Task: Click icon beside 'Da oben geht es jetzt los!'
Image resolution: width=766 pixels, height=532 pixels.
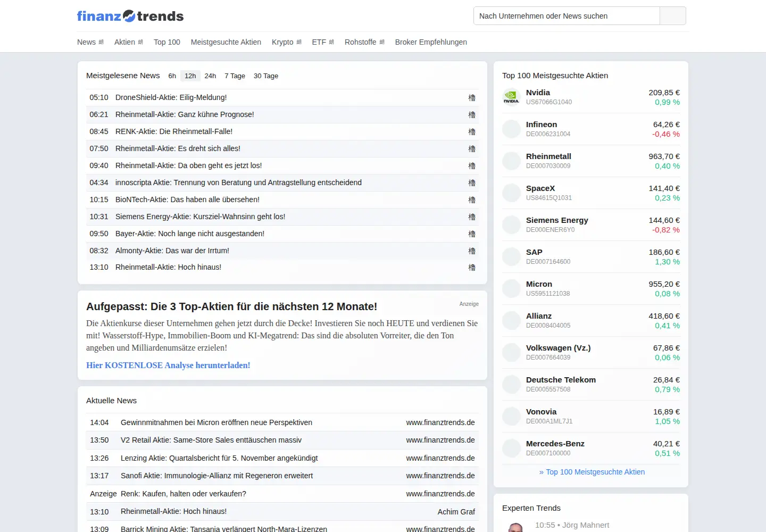Action: (471, 165)
